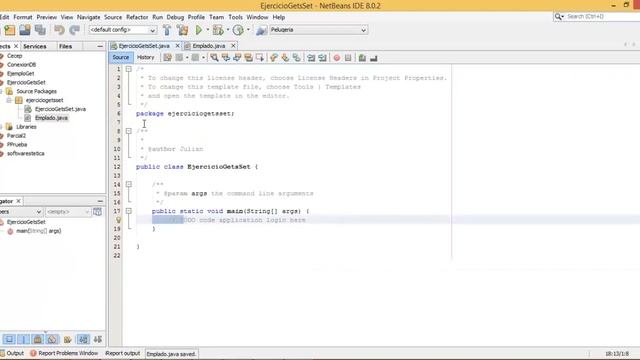Switch to the Files tab

coord(66,47)
